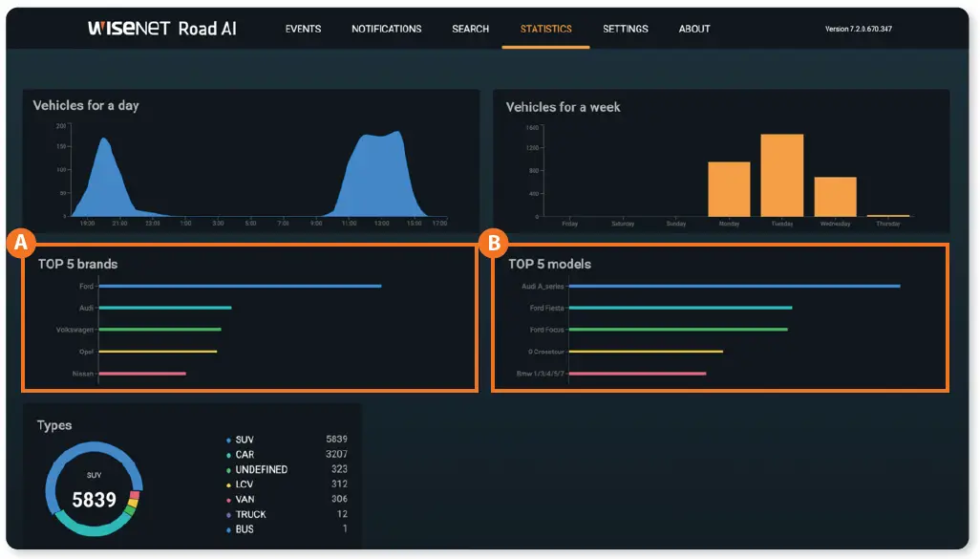Open the EVENTS tab
Viewport: 980px width, 559px height.
(303, 29)
